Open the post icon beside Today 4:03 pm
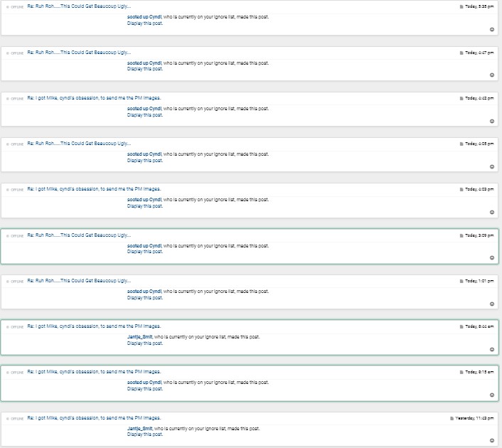The width and height of the screenshot is (502, 448). [x=461, y=189]
